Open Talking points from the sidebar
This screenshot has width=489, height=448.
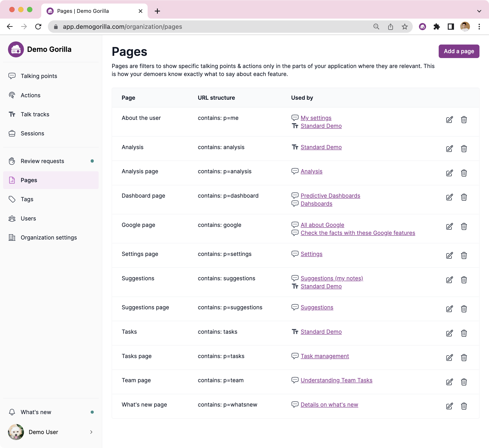[x=39, y=76]
